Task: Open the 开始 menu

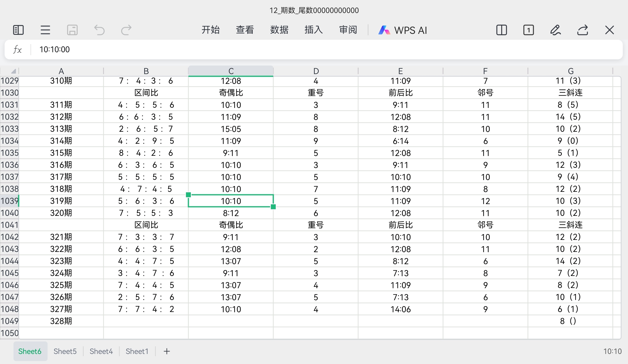Action: pyautogui.click(x=210, y=30)
